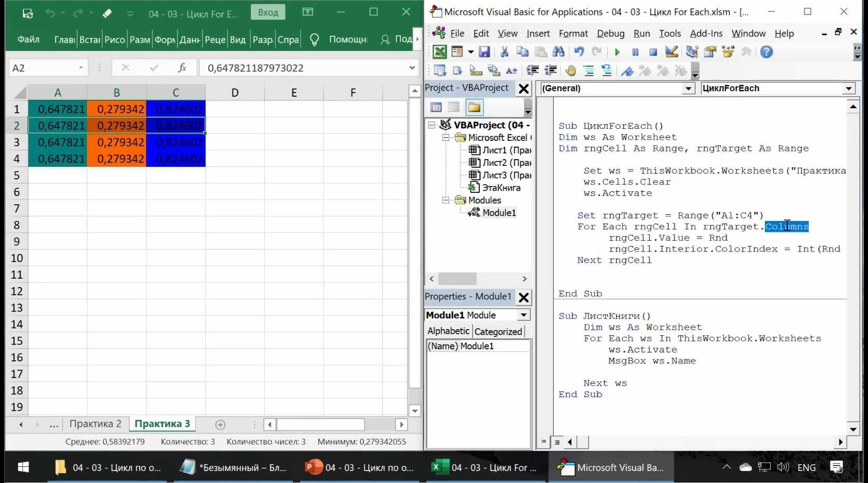
Task: Click the Outdent icon
Action: [x=550, y=71]
